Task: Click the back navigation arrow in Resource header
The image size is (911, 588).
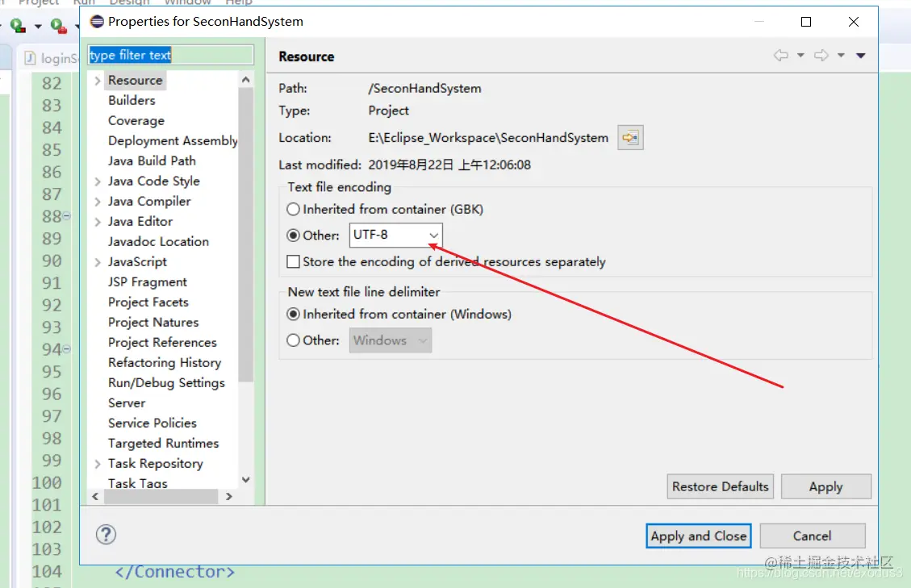Action: (781, 55)
